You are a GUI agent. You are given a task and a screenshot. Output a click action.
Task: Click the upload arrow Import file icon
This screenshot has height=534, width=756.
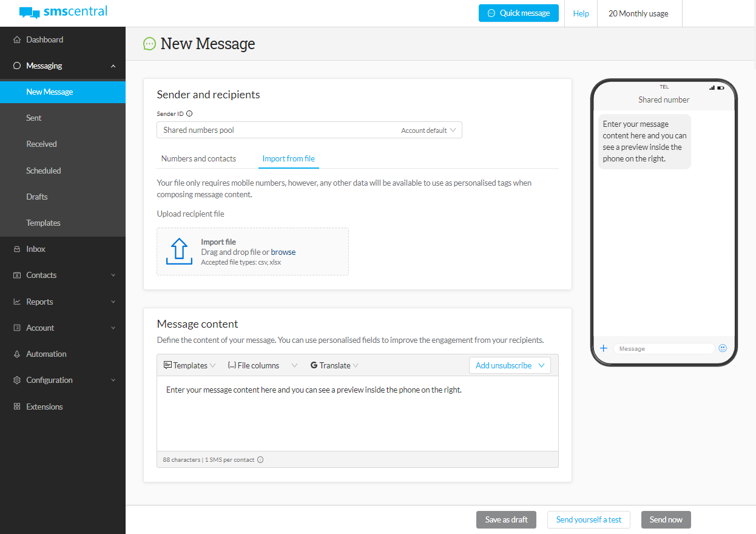click(x=179, y=251)
